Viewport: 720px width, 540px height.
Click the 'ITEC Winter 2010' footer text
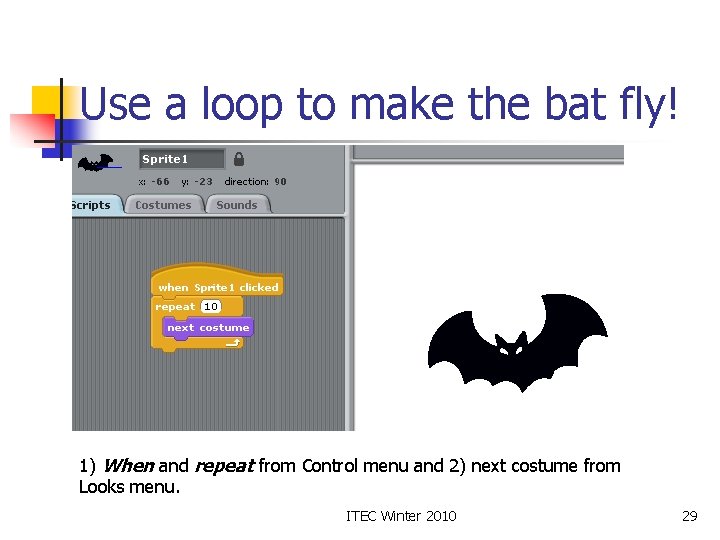click(x=401, y=516)
